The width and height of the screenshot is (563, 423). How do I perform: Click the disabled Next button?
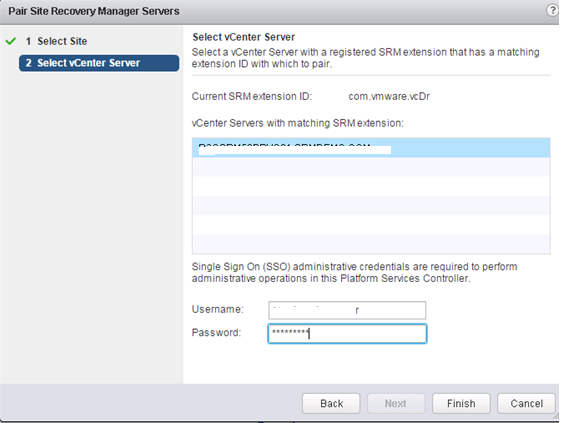click(396, 404)
